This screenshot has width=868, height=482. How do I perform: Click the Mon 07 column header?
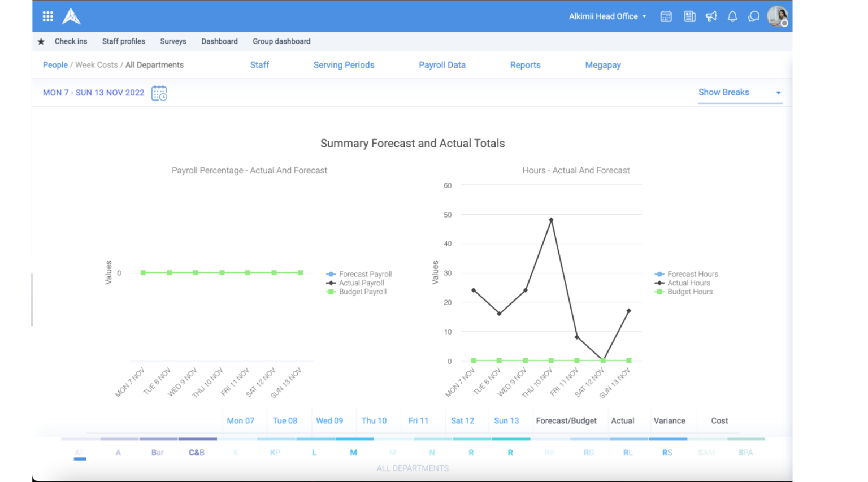coord(240,421)
